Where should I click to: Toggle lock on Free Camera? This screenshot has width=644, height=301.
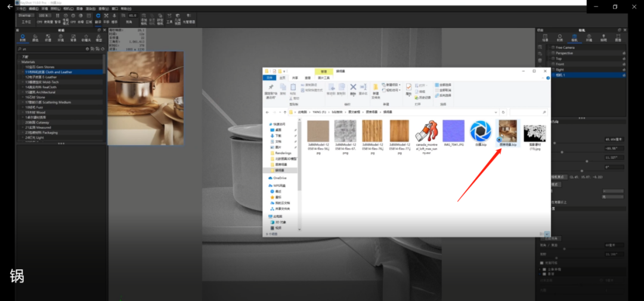click(x=624, y=47)
